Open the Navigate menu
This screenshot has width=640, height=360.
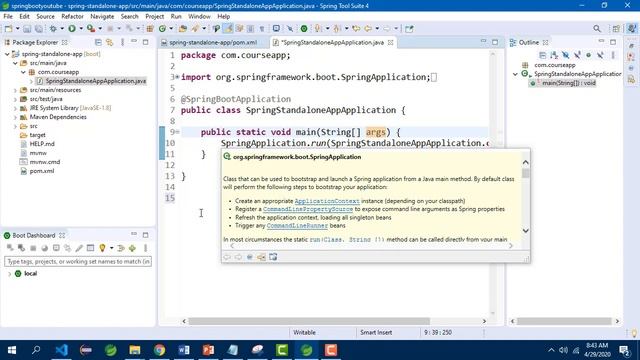tap(102, 16)
